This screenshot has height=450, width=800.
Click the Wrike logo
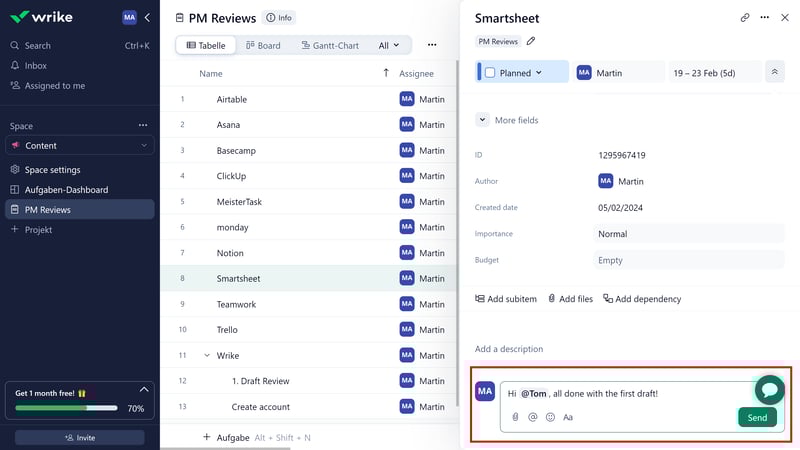click(41, 17)
